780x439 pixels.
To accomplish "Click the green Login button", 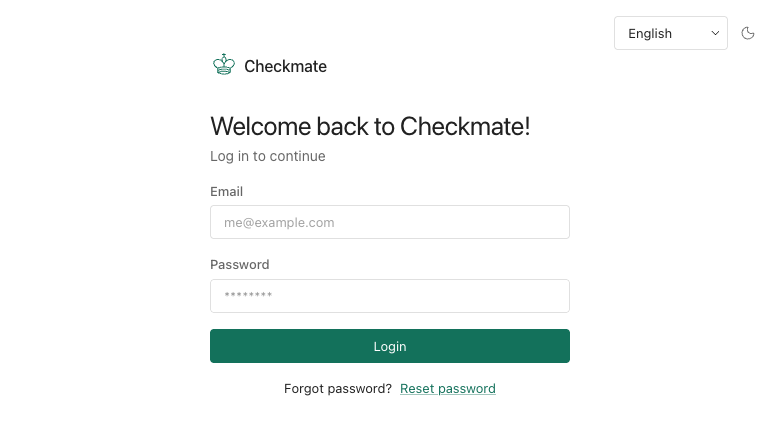I will point(390,346).
